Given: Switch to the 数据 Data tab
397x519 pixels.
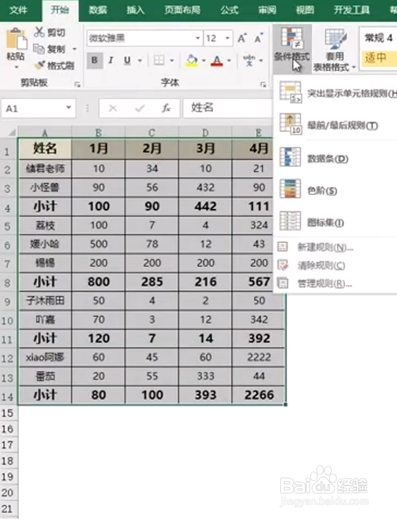Looking at the screenshot, I should click(x=98, y=10).
